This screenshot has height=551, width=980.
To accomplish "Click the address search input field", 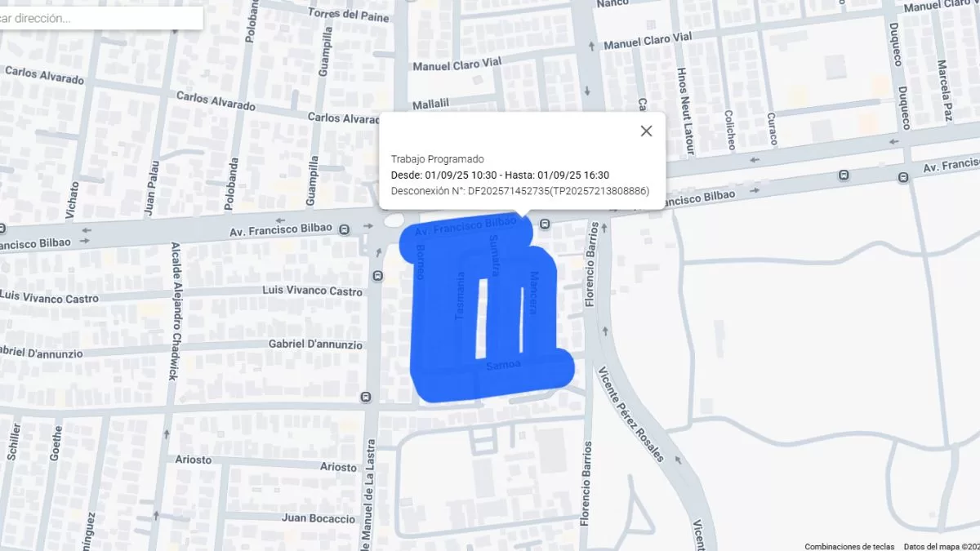I will (98, 18).
